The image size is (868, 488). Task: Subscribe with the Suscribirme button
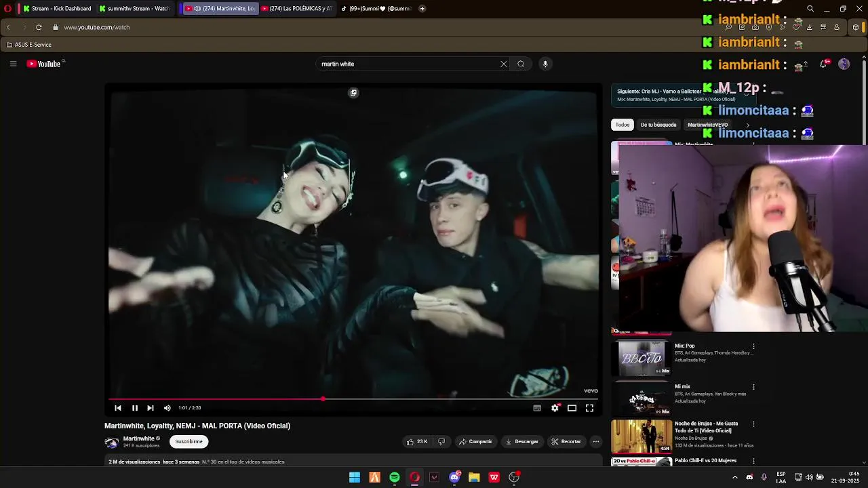coord(189,441)
